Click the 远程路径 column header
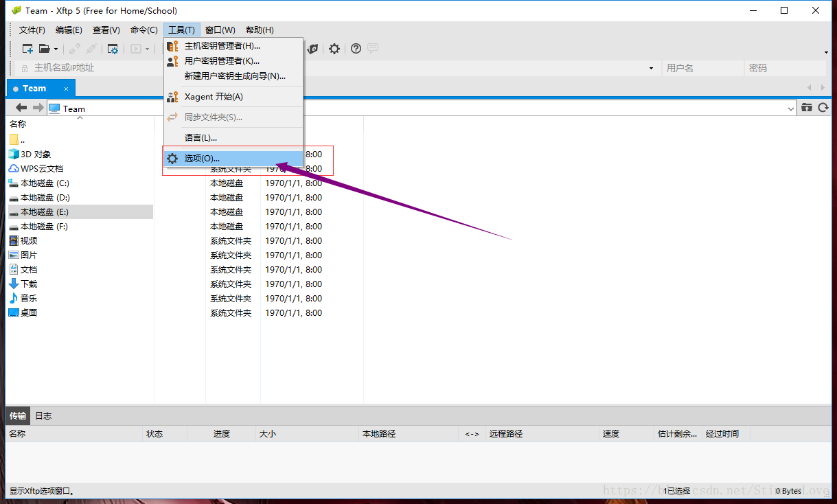Image resolution: width=837 pixels, height=504 pixels. (542, 434)
